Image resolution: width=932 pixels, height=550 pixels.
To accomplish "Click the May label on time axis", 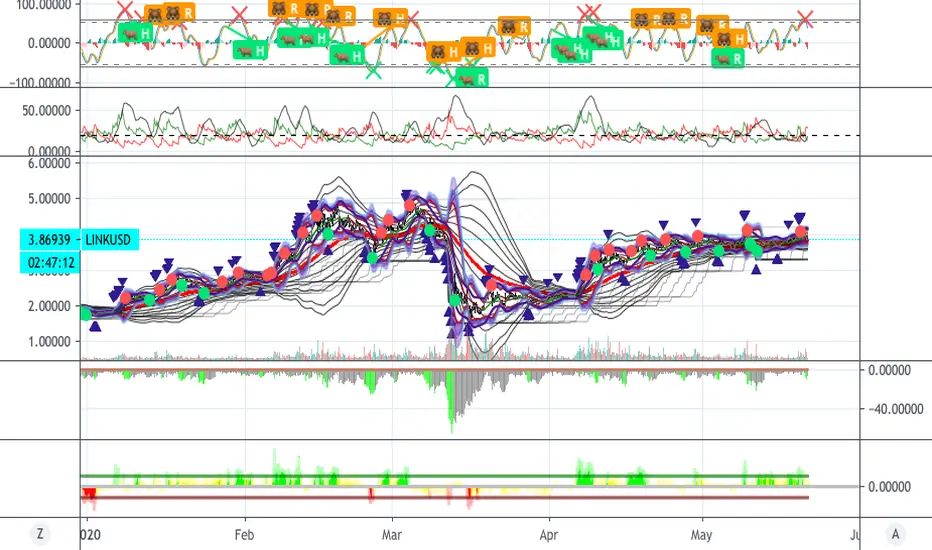I will point(701,535).
